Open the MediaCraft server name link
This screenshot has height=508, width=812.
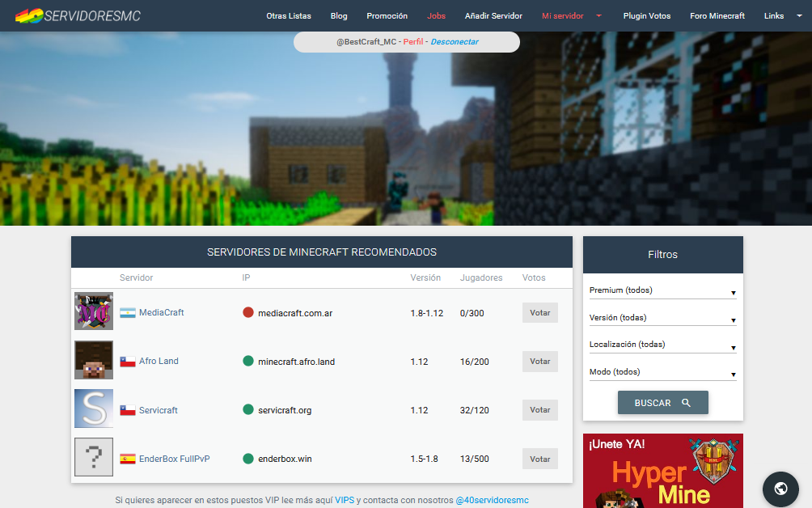[x=162, y=313]
